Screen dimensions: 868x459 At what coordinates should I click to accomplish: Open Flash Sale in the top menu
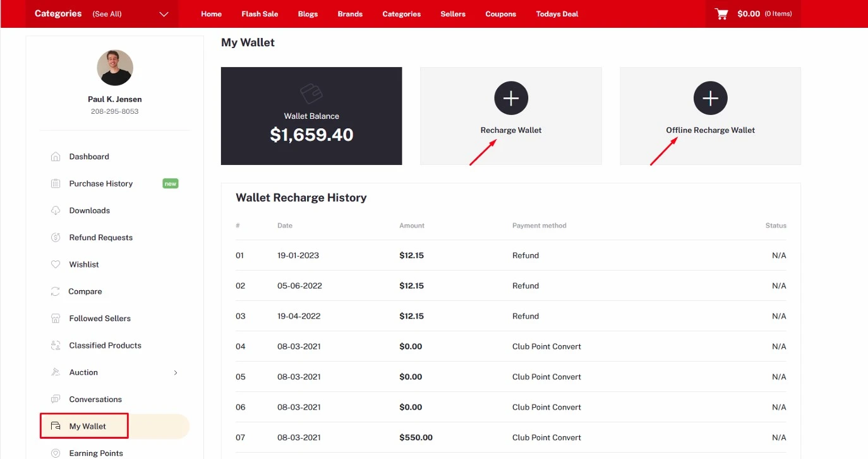[x=260, y=14]
